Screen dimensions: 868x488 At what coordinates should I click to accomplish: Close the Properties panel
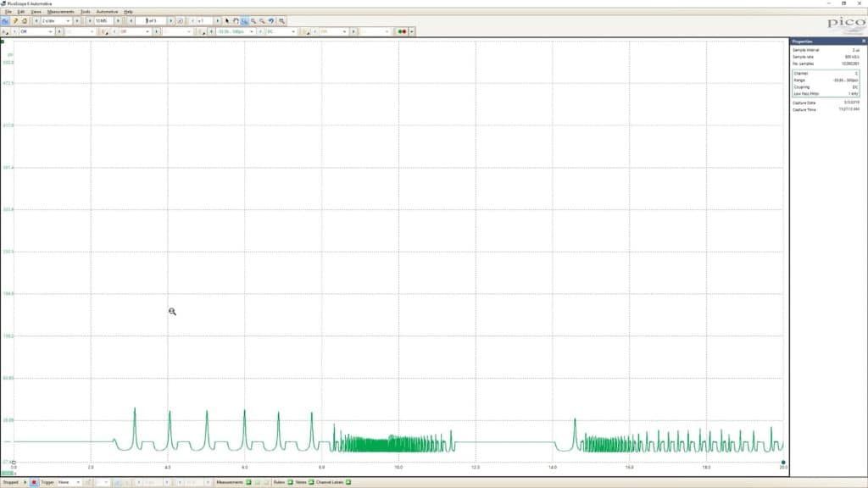coord(863,42)
